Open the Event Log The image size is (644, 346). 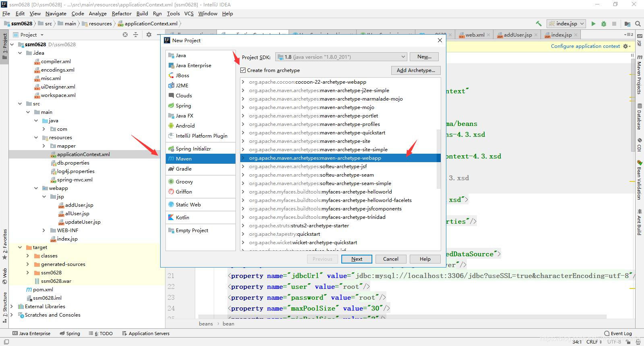(618, 334)
